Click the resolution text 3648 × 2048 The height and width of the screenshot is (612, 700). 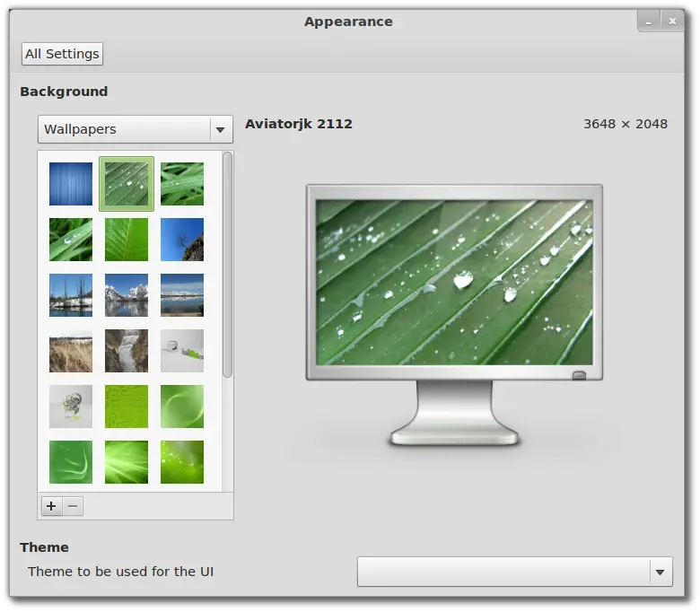tap(626, 124)
